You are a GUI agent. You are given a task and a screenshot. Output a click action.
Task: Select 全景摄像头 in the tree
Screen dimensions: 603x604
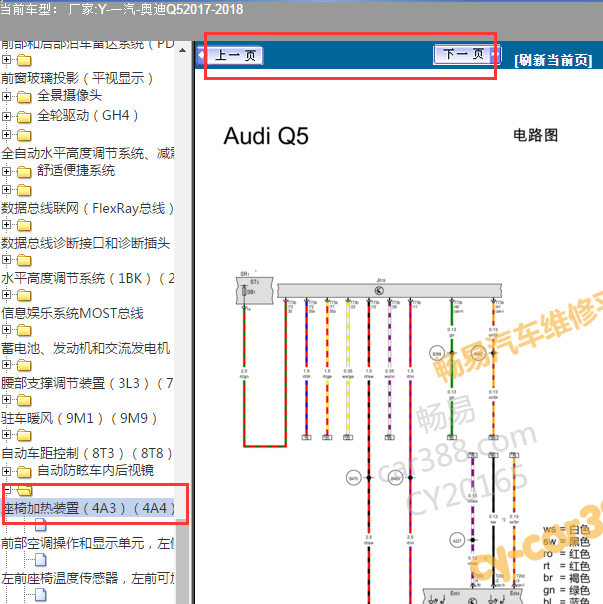[69, 95]
